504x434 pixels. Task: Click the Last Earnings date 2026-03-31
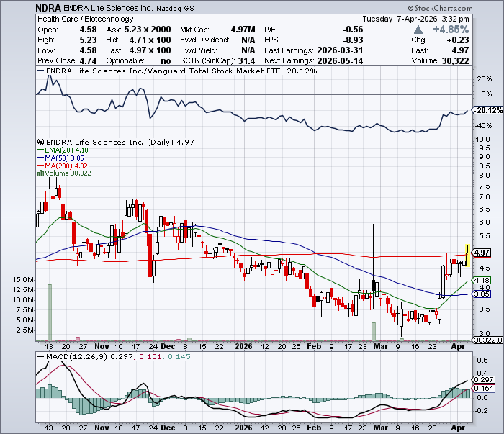point(340,50)
